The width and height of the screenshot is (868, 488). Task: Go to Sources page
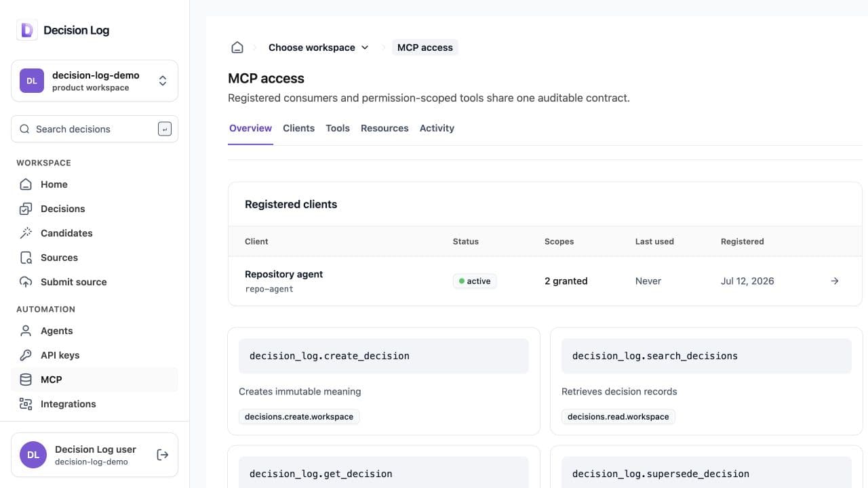pyautogui.click(x=94, y=258)
